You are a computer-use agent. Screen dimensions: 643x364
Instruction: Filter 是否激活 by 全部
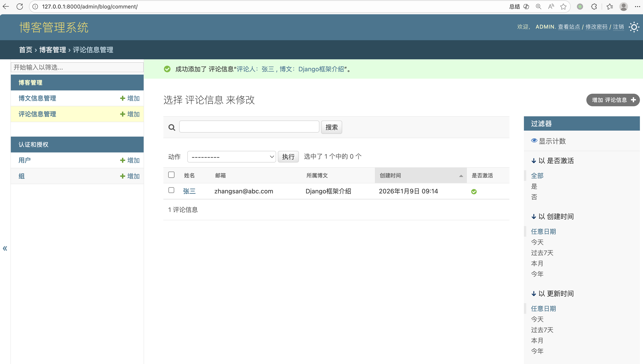(x=537, y=176)
